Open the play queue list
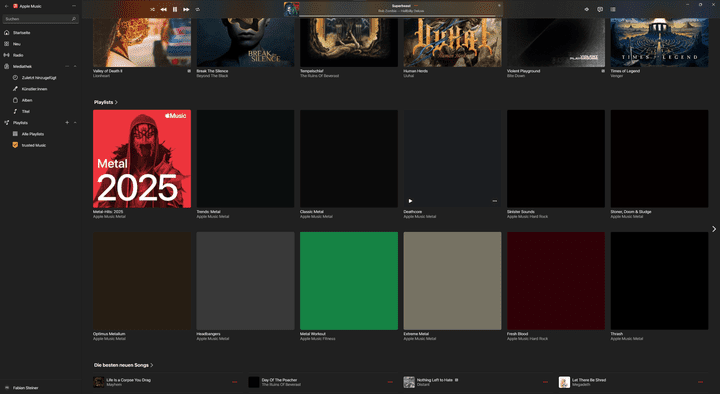 pyautogui.click(x=613, y=9)
